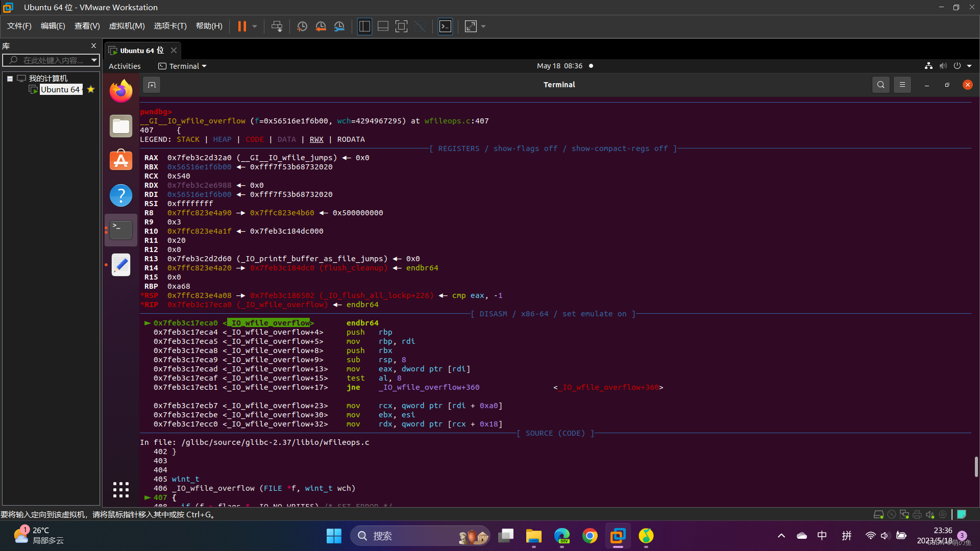The width and height of the screenshot is (980, 551).
Task: Revert the VM to its snapshot
Action: tap(321, 26)
